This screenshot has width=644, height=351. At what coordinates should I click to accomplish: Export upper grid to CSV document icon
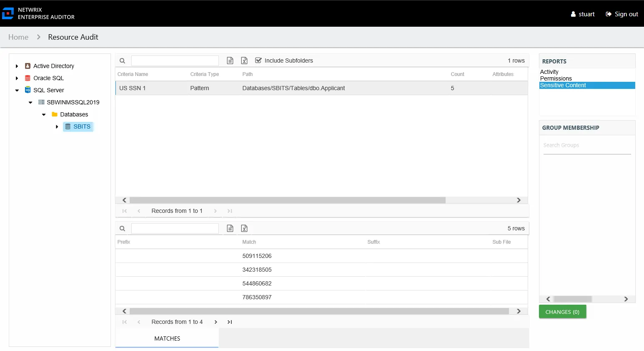(230, 61)
